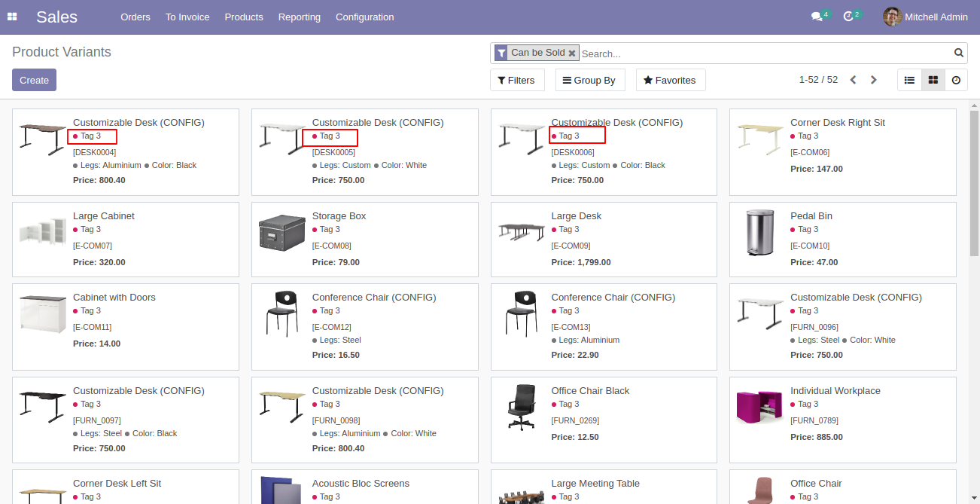Open the Pedal Bin thumbnail
This screenshot has width=980, height=504.
(761, 233)
